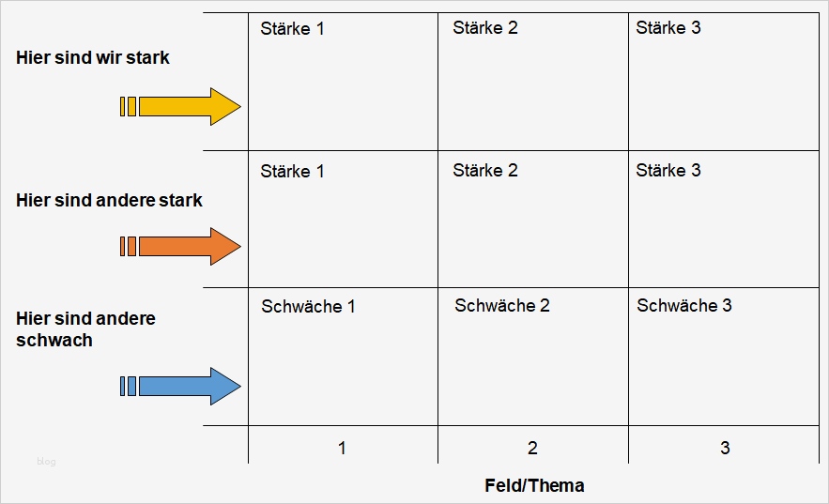Click Stärke 3 in the orange arrow row
The width and height of the screenshot is (829, 504).
(668, 170)
